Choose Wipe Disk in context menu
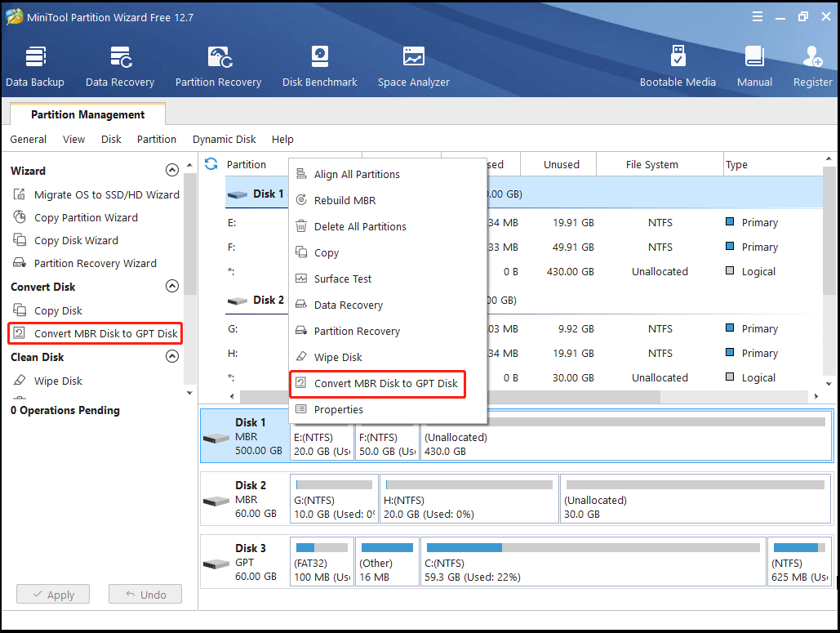The image size is (840, 633). pyautogui.click(x=387, y=358)
